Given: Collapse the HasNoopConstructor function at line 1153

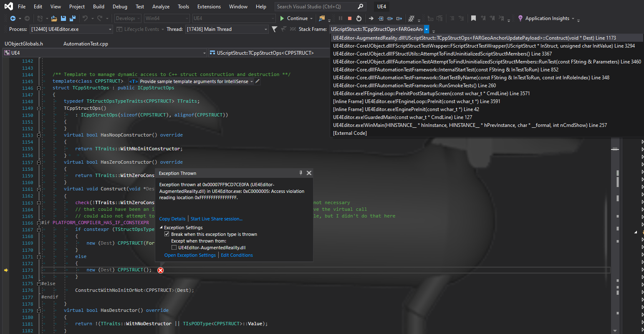Looking at the screenshot, I should 39,135.
